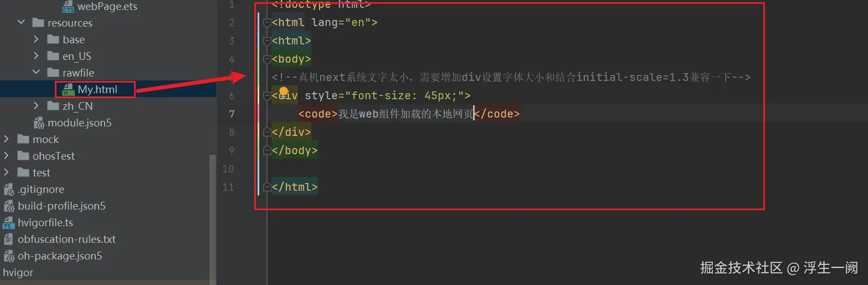Click the ohosTest folder icon
The image size is (868, 285).
pos(23,156)
